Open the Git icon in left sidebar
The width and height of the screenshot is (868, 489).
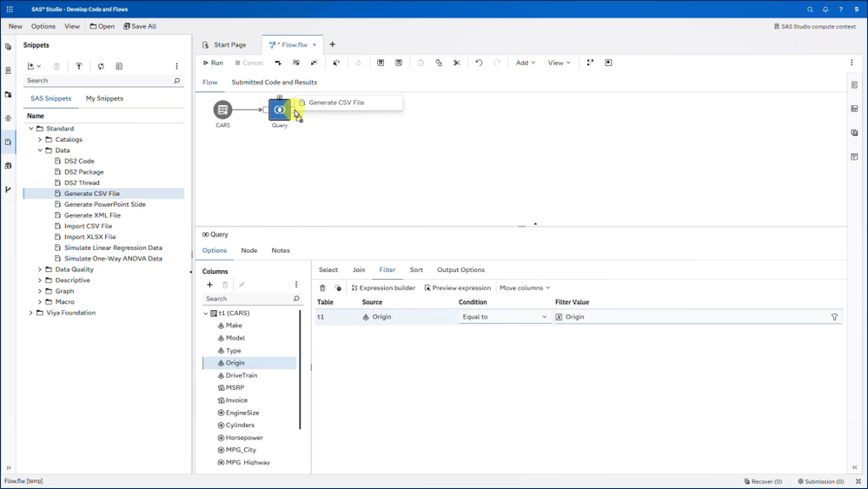point(8,189)
